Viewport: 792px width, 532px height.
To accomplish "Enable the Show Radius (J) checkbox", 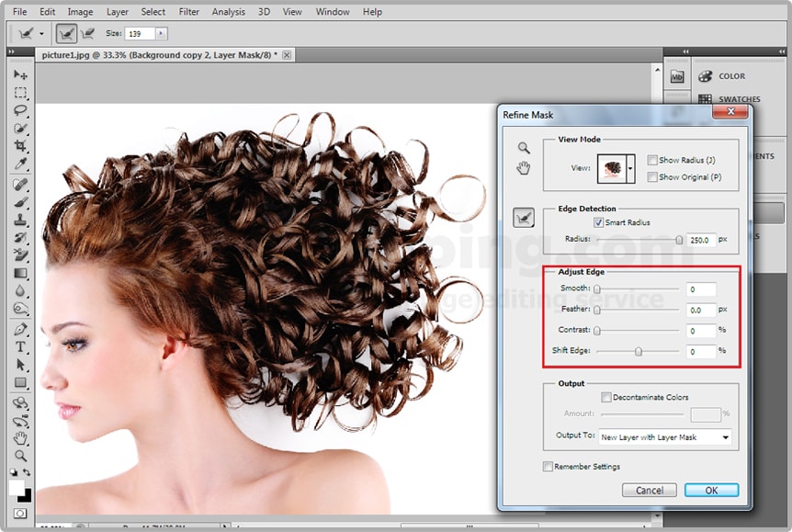I will 652,160.
